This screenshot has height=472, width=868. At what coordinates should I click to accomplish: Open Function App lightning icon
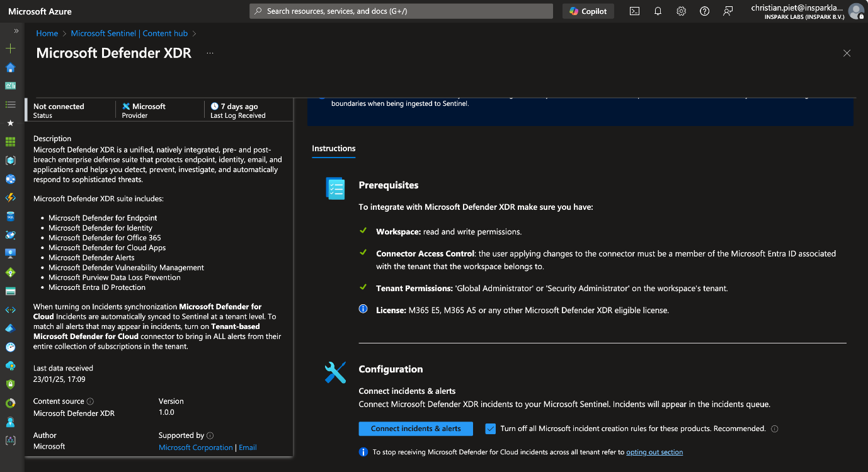coord(10,198)
